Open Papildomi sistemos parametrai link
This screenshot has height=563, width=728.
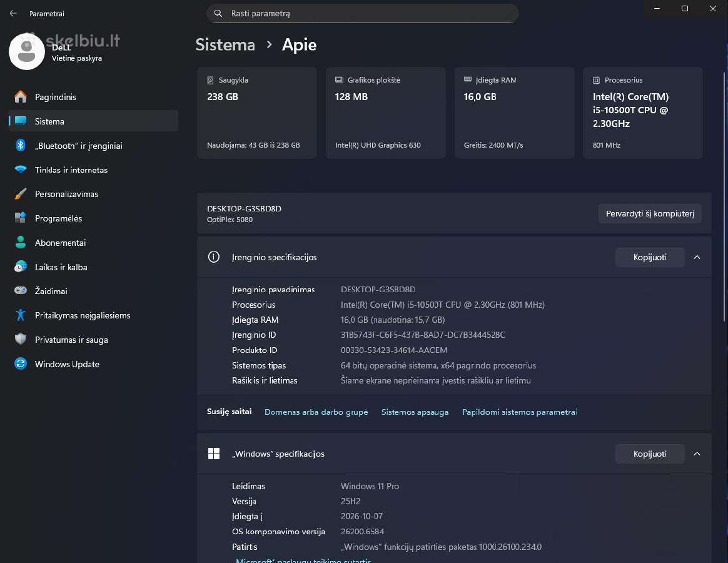(520, 412)
